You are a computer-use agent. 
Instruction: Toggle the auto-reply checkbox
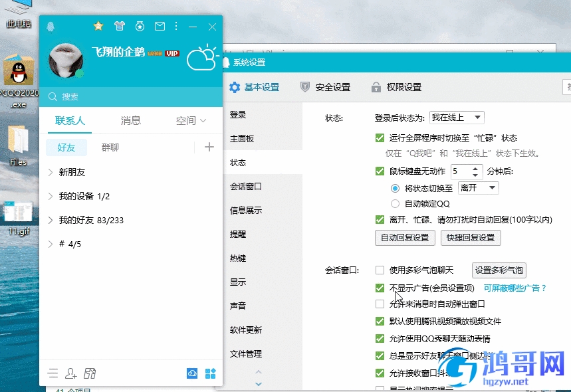380,219
